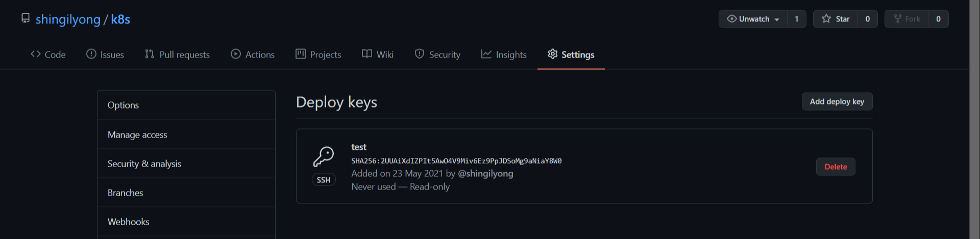Viewport: 980px width, 239px height.
Task: Open the watchers count 1
Action: click(x=796, y=19)
